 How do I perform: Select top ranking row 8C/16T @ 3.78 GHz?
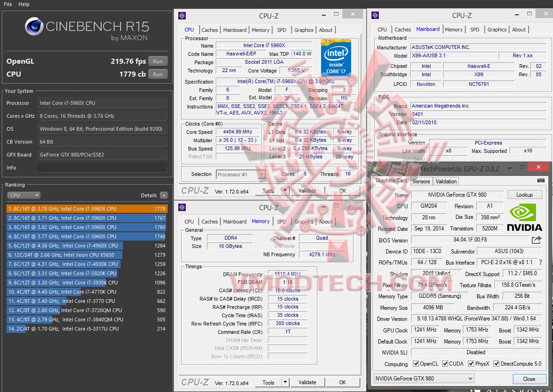[x=87, y=209]
